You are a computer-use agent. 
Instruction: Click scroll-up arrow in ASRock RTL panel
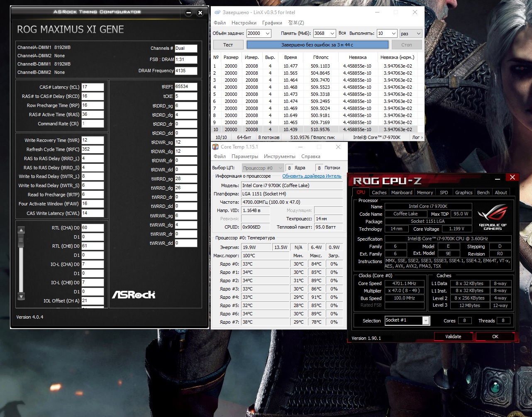[x=22, y=230]
